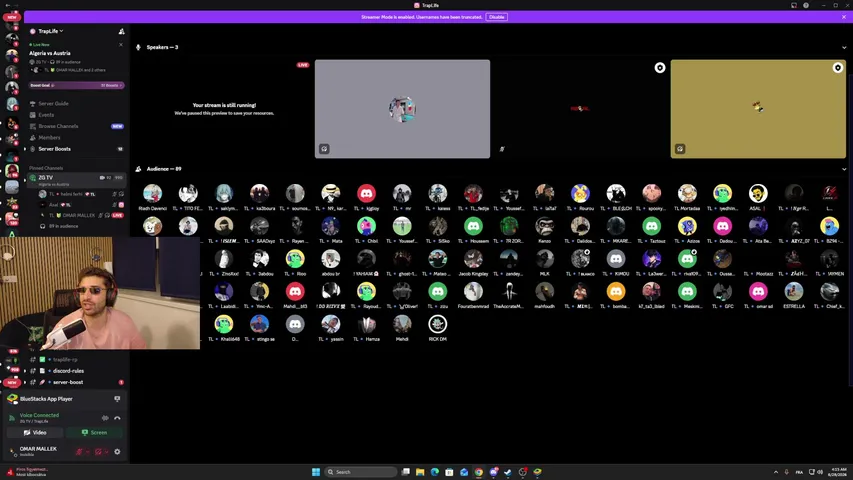Click the muted mic icon on black speaker tile

coord(502,149)
